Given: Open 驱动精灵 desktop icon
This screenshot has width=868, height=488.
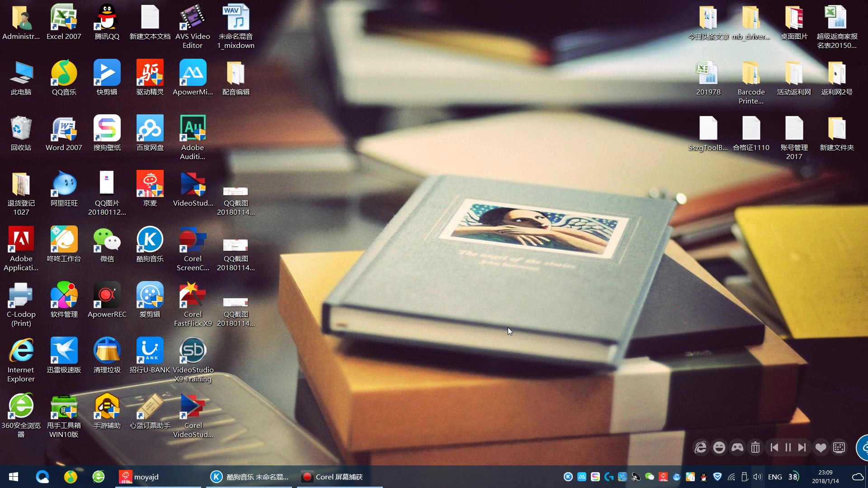Looking at the screenshot, I should pyautogui.click(x=150, y=78).
